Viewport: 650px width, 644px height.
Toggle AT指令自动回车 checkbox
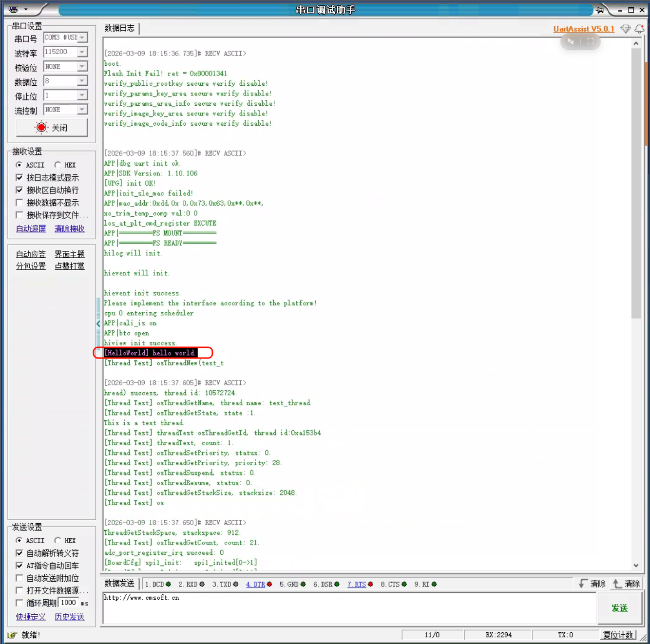[x=19, y=566]
